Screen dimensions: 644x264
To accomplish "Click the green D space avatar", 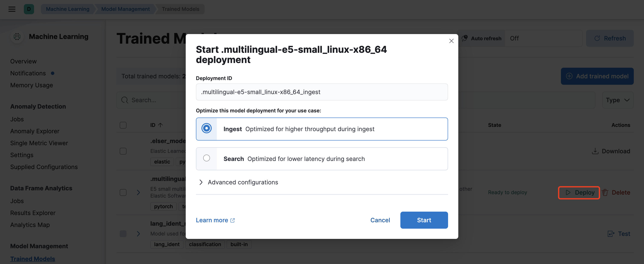I will 29,9.
